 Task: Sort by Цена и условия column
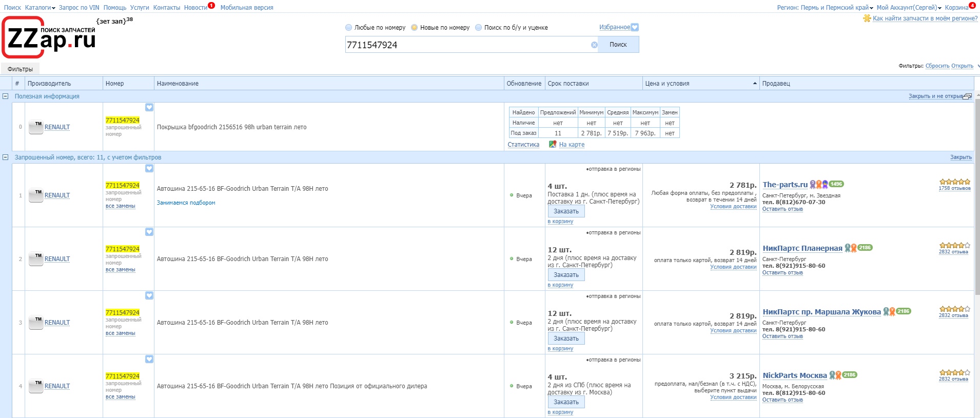point(701,84)
